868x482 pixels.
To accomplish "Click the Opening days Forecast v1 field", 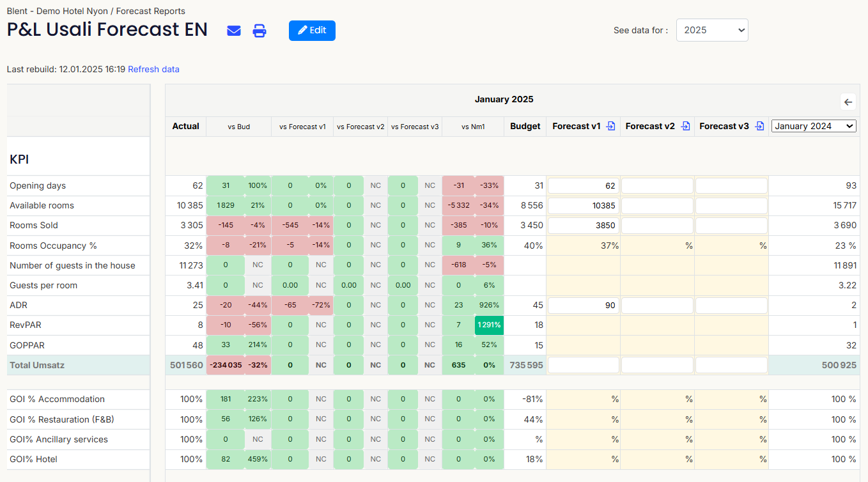I will [583, 186].
